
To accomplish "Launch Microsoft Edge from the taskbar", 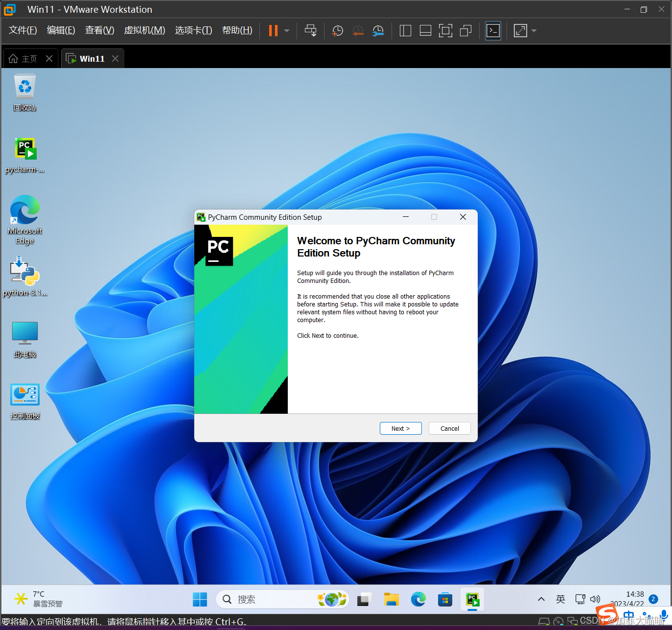I will pos(418,599).
